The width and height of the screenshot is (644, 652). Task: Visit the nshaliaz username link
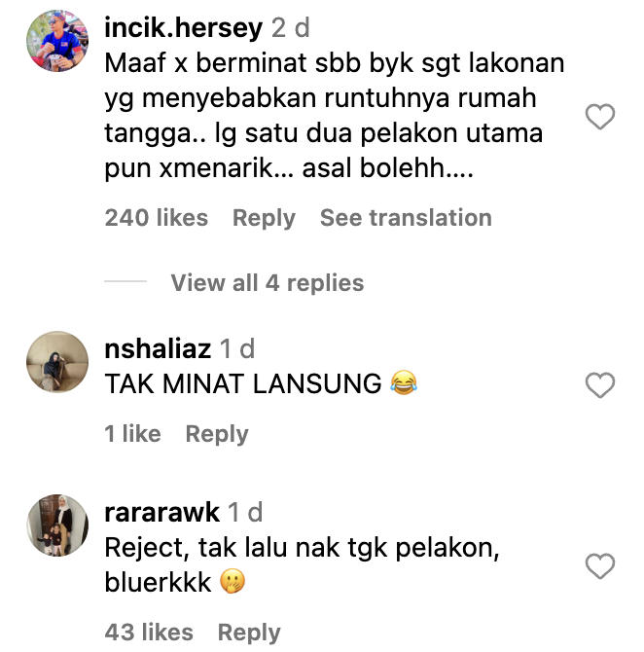point(158,349)
